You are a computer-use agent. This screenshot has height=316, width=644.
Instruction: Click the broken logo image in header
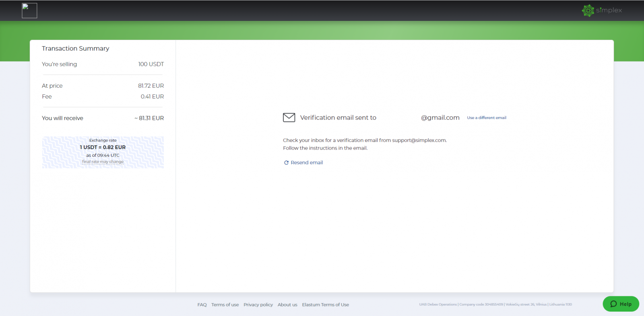[x=29, y=10]
